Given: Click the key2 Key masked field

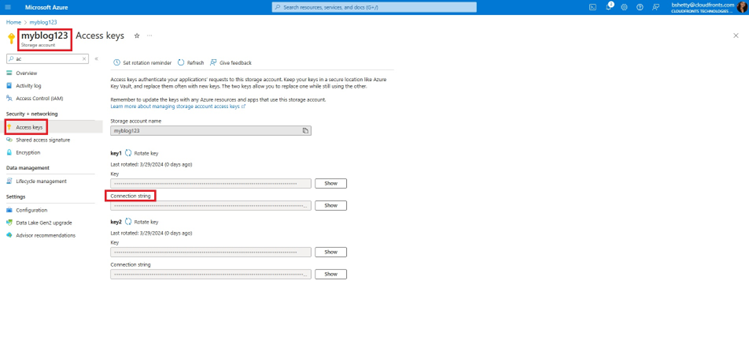Looking at the screenshot, I should click(211, 252).
